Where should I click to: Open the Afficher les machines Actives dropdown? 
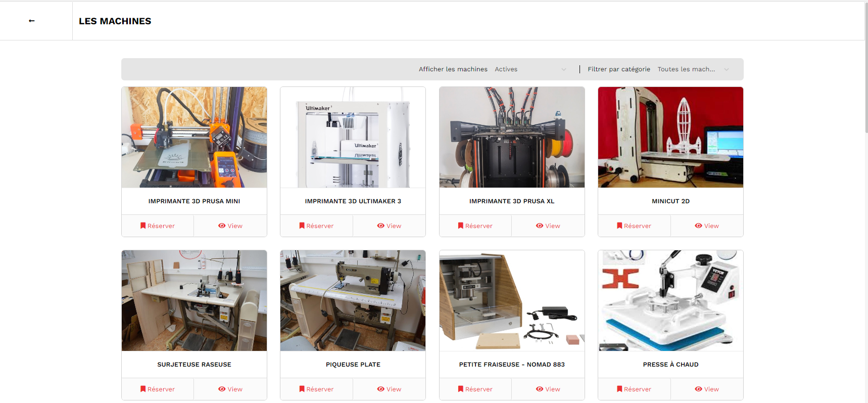[x=531, y=69]
